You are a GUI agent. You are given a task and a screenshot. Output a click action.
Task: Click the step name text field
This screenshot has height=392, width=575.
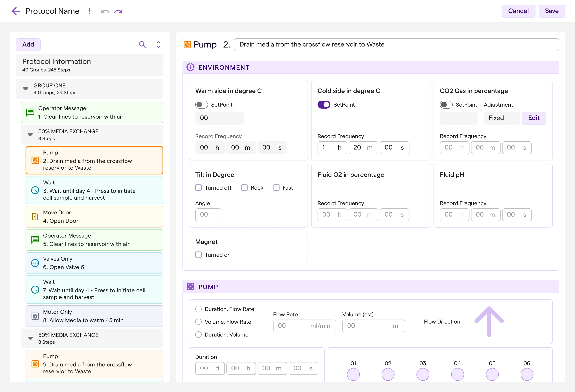point(396,45)
